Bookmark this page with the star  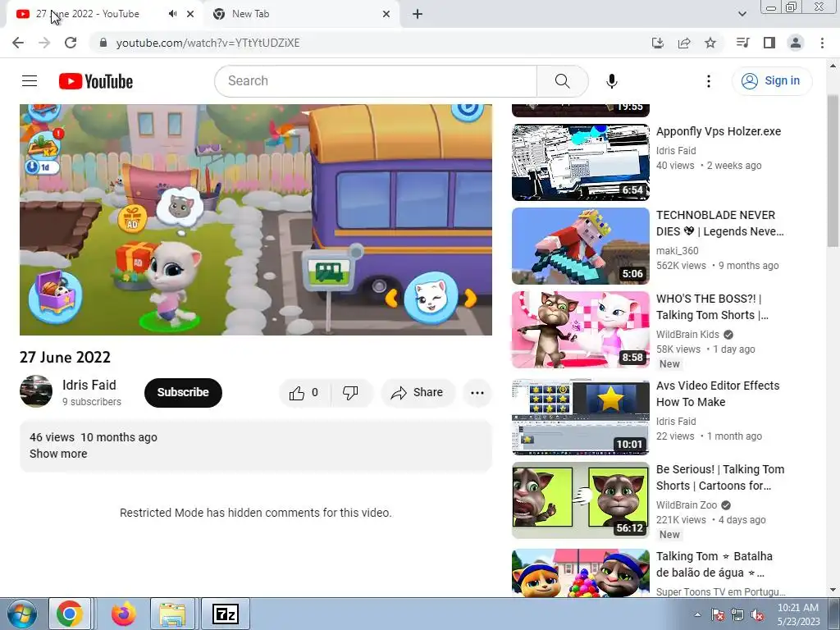click(710, 43)
